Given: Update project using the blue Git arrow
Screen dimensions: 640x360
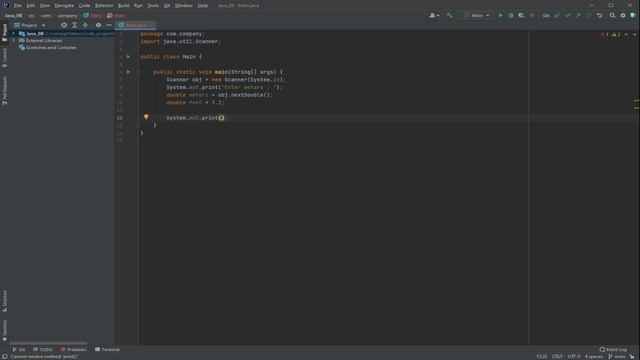Looking at the screenshot, I should [558, 16].
